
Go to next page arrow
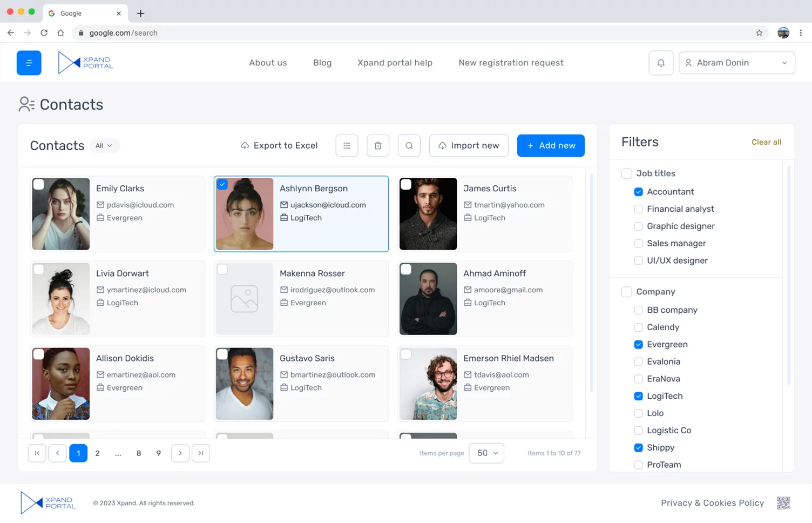(180, 453)
